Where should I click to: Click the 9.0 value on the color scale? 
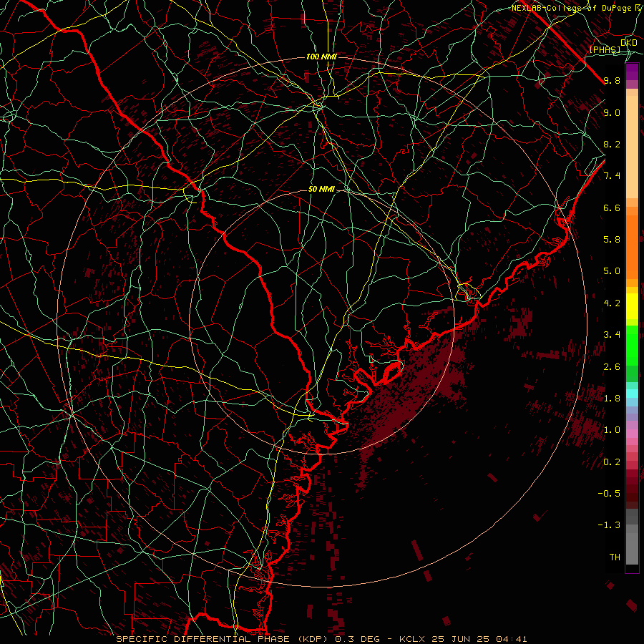612,112
